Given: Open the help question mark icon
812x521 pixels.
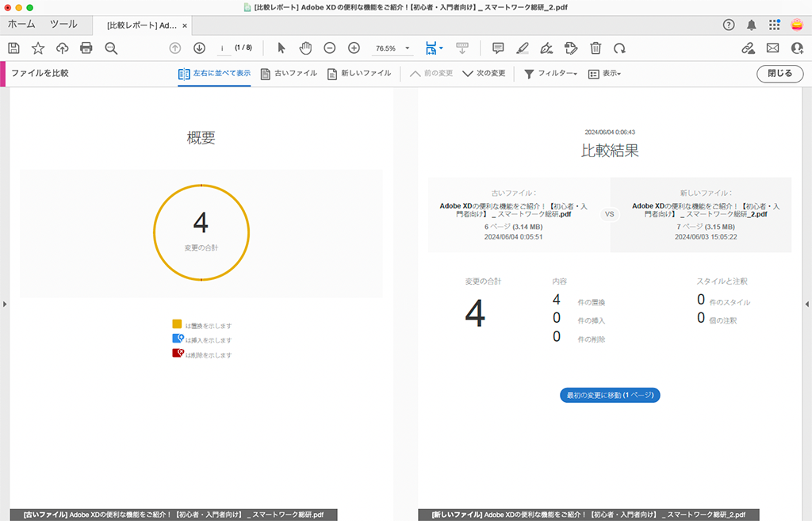Looking at the screenshot, I should tap(729, 25).
